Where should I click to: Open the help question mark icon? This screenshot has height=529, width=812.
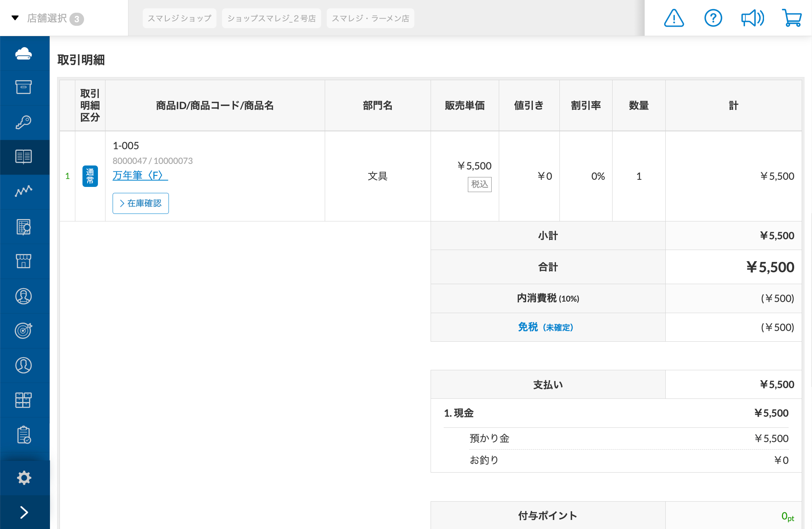tap(713, 18)
